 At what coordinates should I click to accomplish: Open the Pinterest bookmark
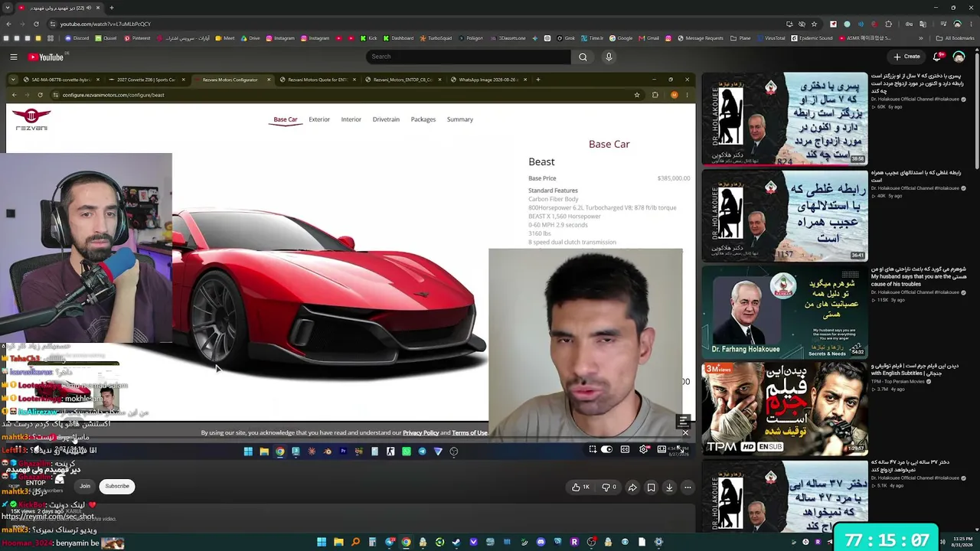pyautogui.click(x=137, y=38)
